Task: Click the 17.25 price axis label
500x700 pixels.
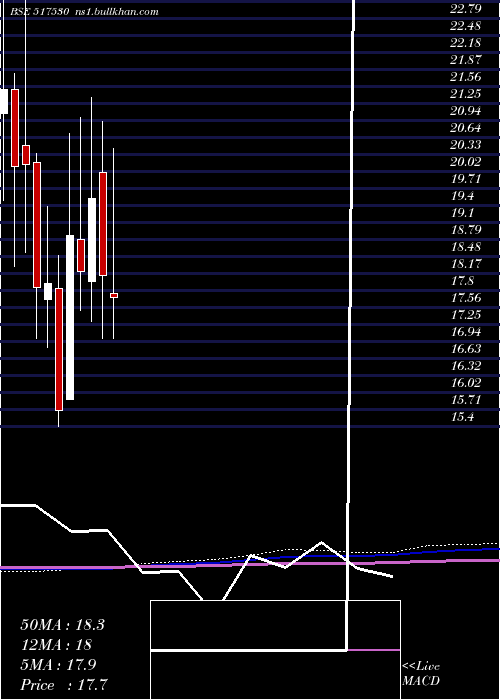Action: [465, 314]
